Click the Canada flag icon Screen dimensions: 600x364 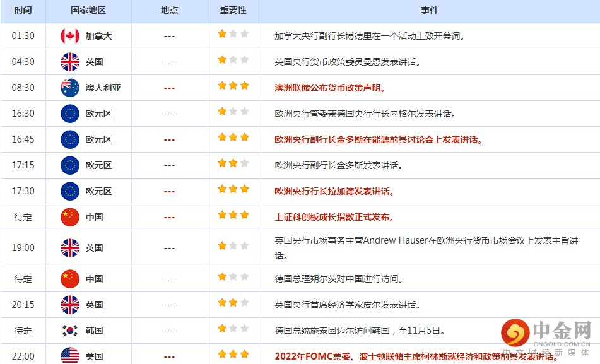click(x=69, y=36)
